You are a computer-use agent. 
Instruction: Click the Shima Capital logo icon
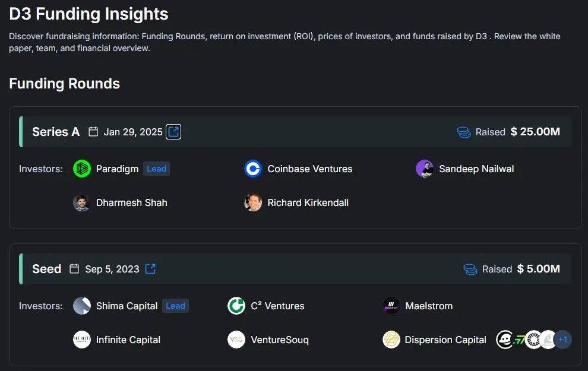click(82, 306)
